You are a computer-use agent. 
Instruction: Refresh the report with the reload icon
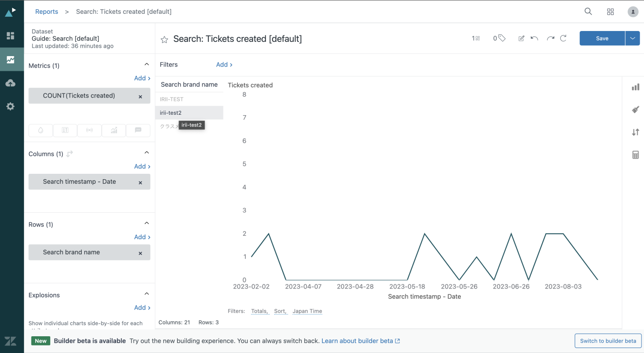click(x=563, y=38)
